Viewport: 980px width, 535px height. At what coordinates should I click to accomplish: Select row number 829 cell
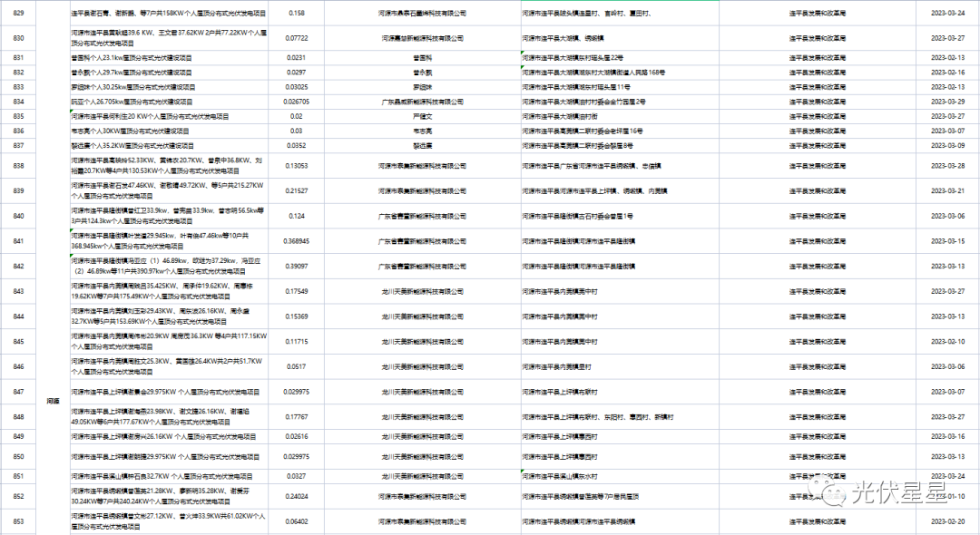(18, 15)
